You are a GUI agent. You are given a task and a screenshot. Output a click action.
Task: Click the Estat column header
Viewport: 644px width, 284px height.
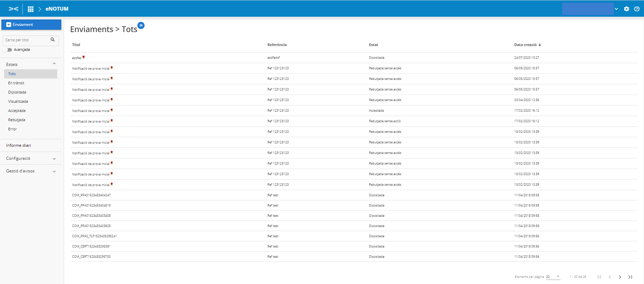point(373,45)
